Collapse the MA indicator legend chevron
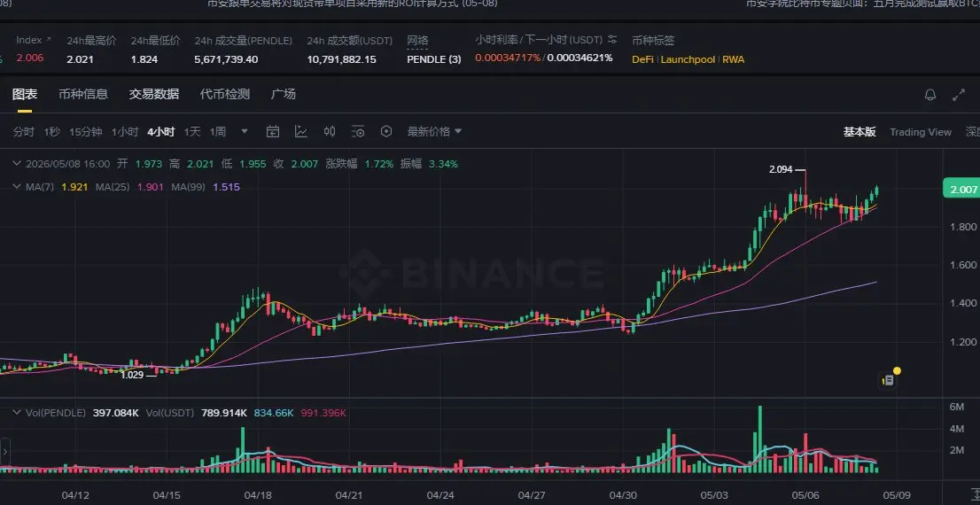This screenshot has width=980, height=505. [x=17, y=186]
